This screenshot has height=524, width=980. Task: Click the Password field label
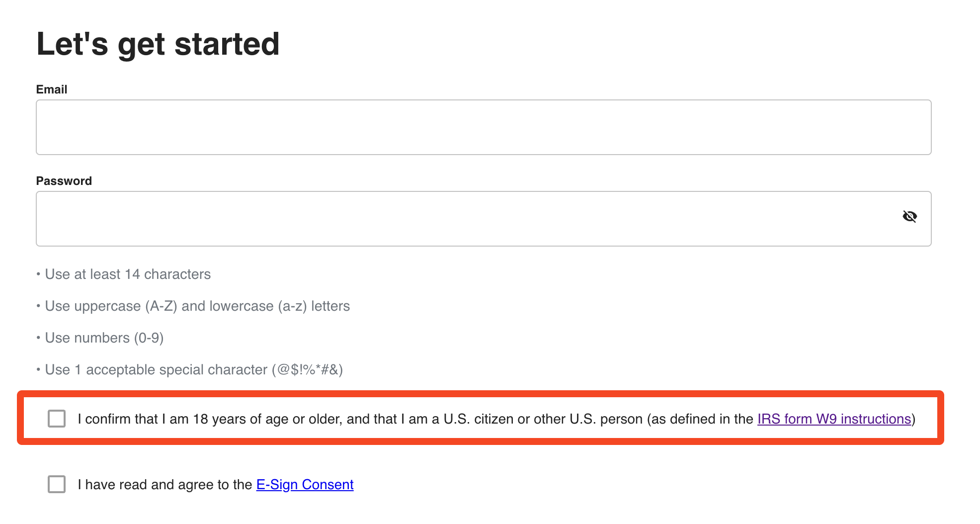64,181
